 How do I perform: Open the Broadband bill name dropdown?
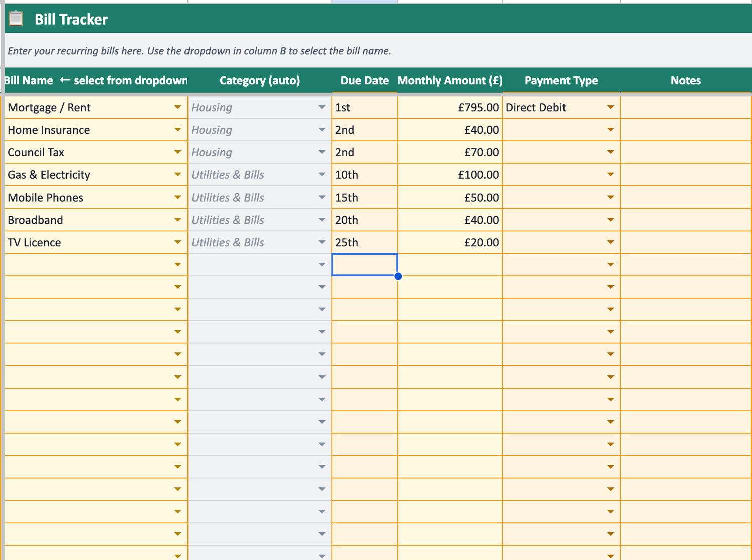[177, 220]
